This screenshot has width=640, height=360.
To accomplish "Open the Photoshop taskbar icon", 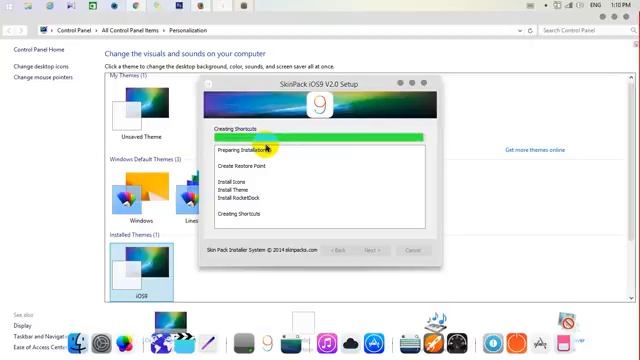I will click(179, 6).
